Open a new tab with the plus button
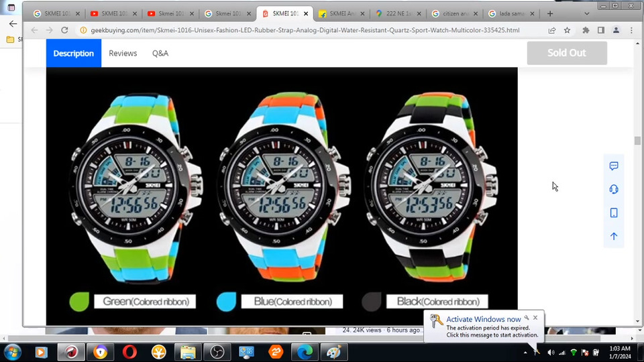 (550, 13)
